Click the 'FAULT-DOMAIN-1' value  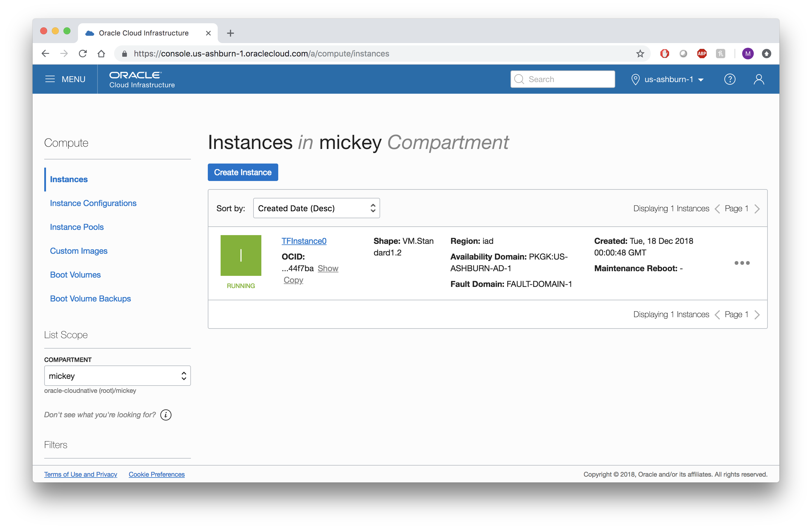(539, 284)
